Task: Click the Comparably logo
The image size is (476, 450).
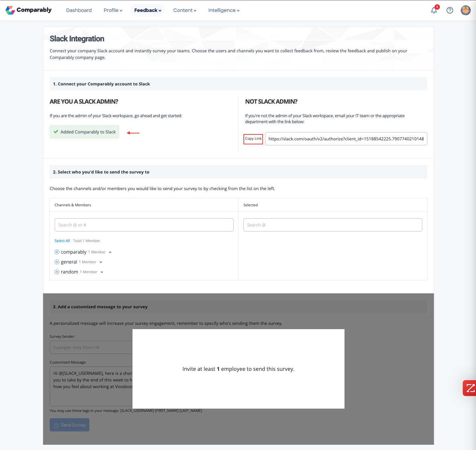Action: pyautogui.click(x=28, y=10)
